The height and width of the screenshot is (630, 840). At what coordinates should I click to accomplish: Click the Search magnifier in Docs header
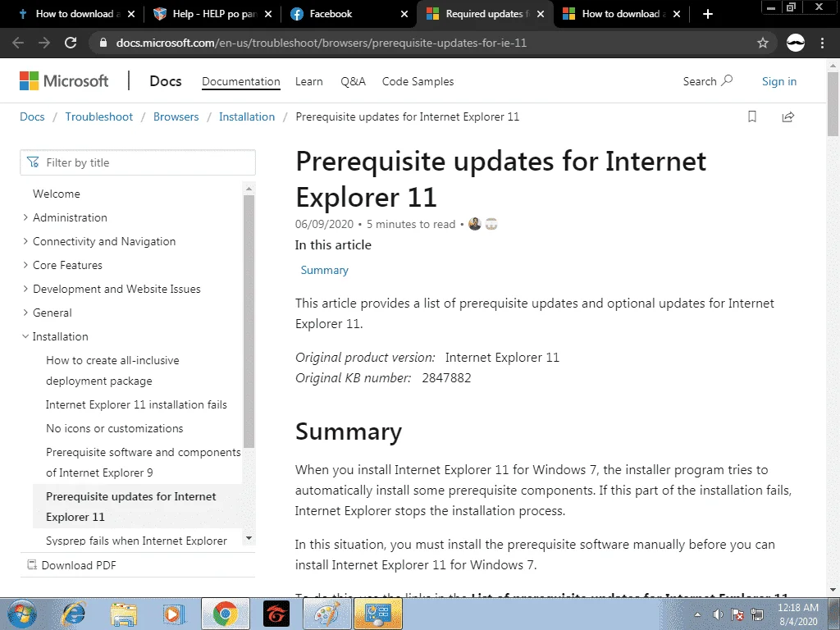tap(727, 81)
